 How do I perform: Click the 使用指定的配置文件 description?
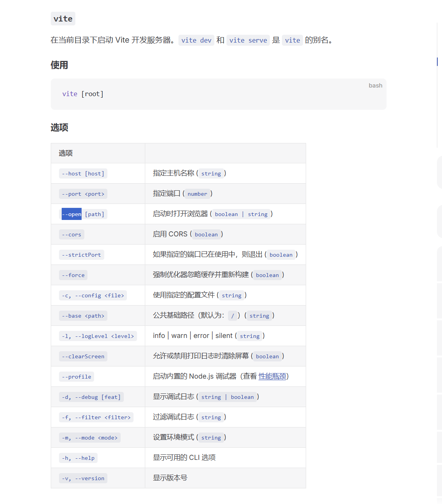point(184,295)
